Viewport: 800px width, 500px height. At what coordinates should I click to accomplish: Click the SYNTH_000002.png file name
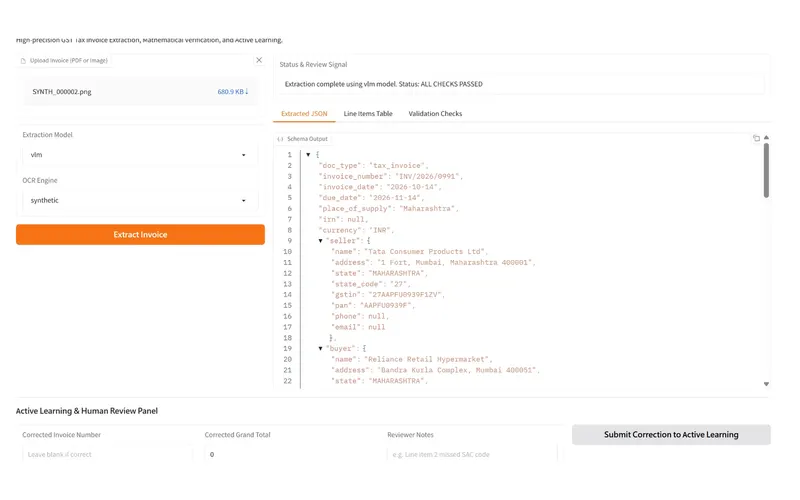point(62,92)
